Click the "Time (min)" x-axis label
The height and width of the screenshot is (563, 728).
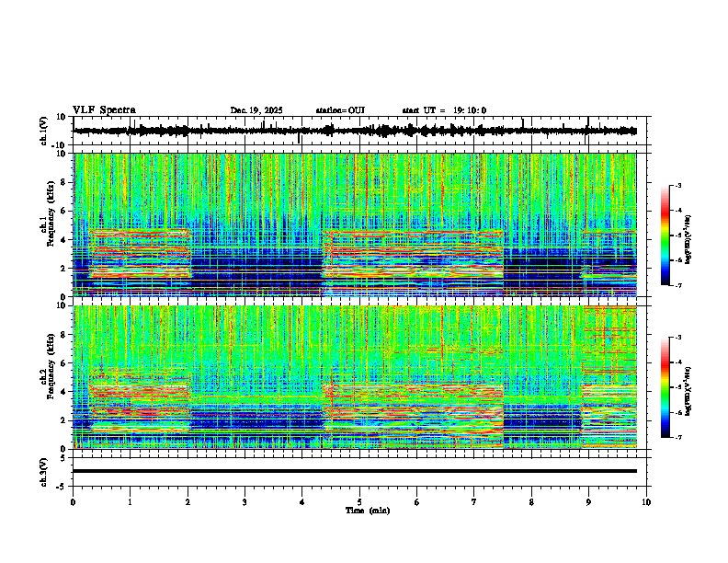coord(368,511)
